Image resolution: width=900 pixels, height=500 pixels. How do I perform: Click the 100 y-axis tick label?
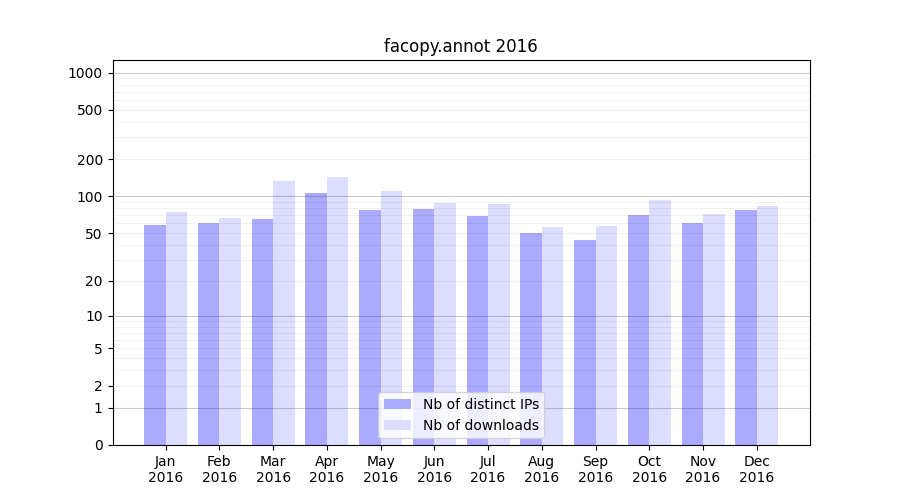88,197
